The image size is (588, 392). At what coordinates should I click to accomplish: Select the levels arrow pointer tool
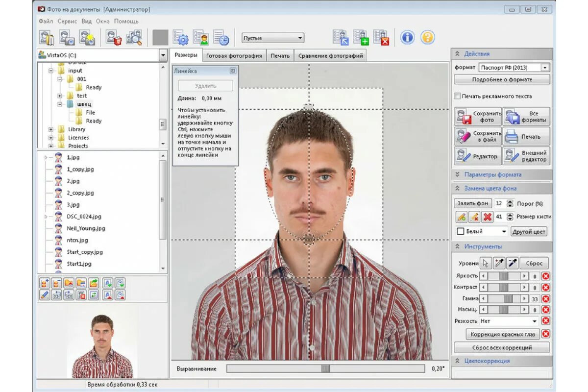point(486,263)
